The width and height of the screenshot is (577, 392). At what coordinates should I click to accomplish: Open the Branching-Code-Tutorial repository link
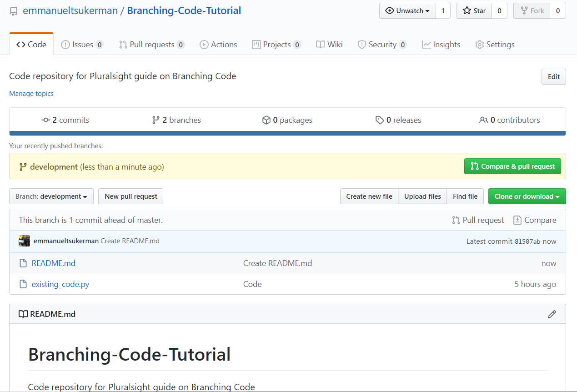coord(184,11)
